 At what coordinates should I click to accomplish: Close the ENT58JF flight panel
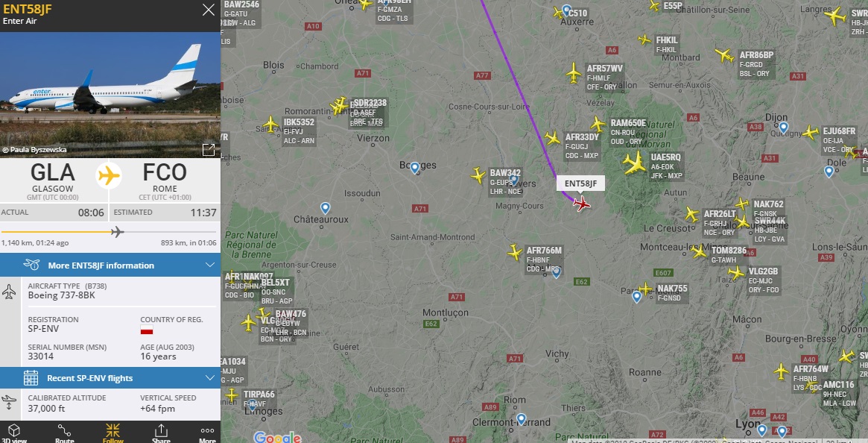pos(208,10)
